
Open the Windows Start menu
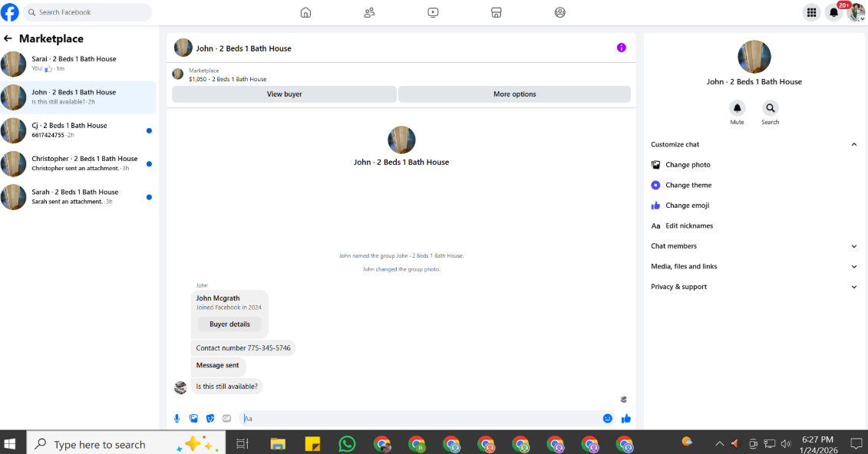9,444
